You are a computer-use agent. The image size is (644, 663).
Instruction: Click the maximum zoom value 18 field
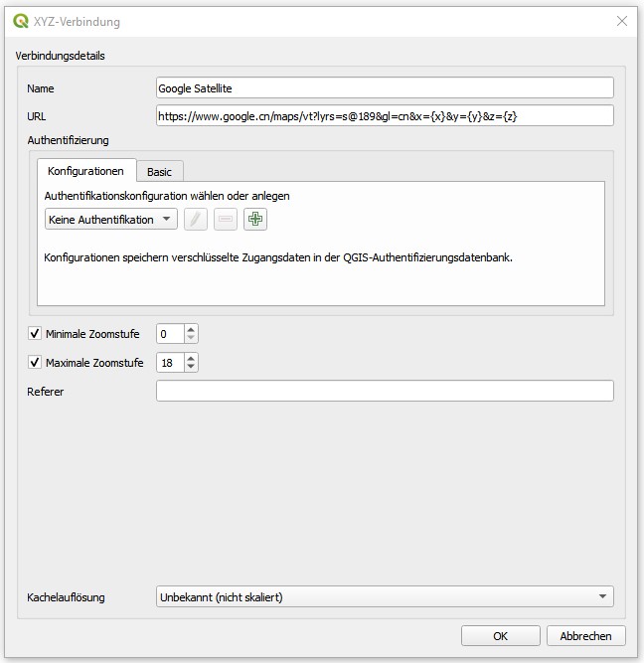coord(170,363)
